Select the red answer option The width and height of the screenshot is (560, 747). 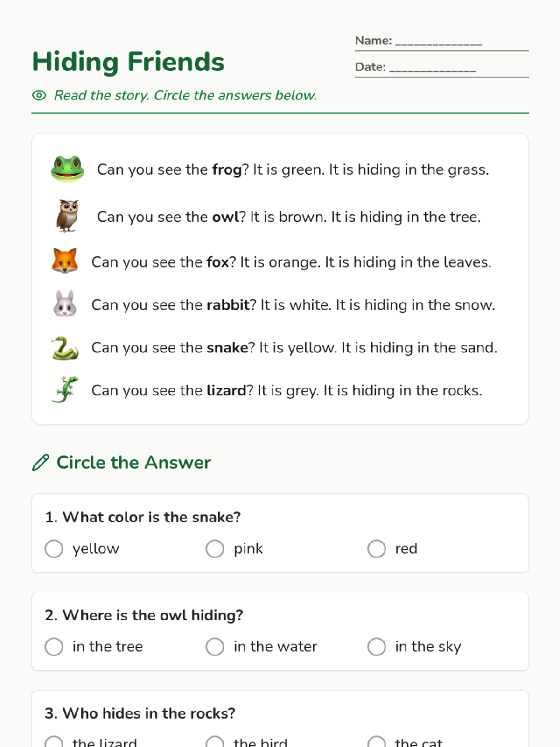(x=392, y=549)
